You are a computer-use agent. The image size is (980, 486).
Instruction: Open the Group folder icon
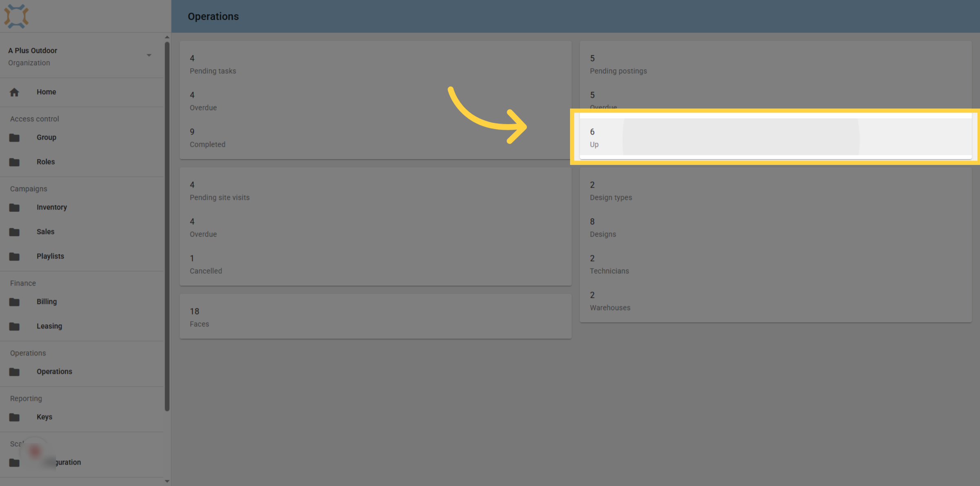pos(14,138)
